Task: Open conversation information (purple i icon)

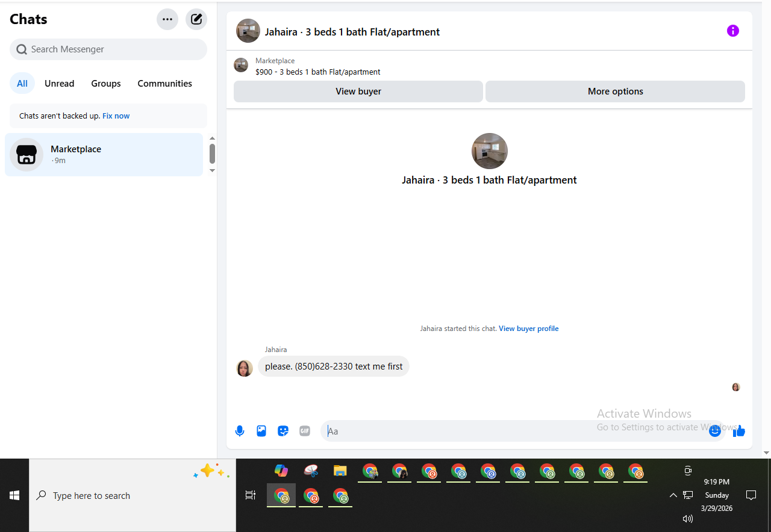Action: point(732,31)
